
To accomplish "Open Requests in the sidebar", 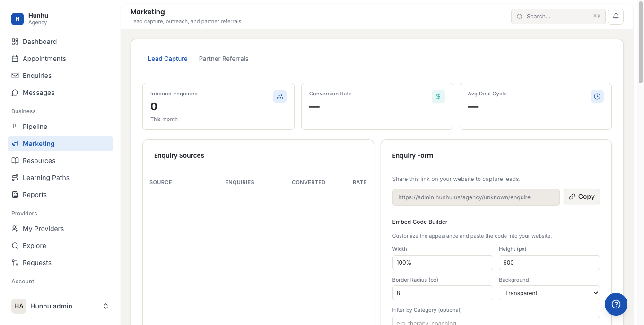I will tap(61, 263).
